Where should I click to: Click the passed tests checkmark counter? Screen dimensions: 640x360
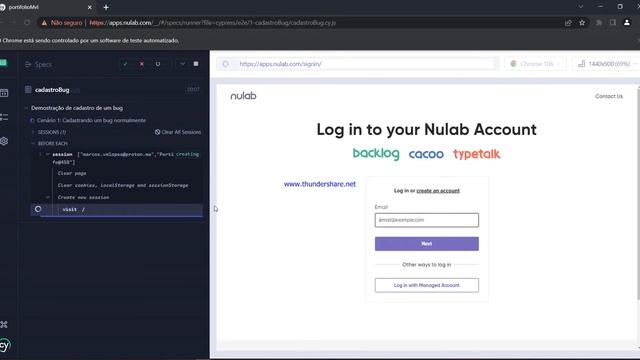tap(125, 64)
